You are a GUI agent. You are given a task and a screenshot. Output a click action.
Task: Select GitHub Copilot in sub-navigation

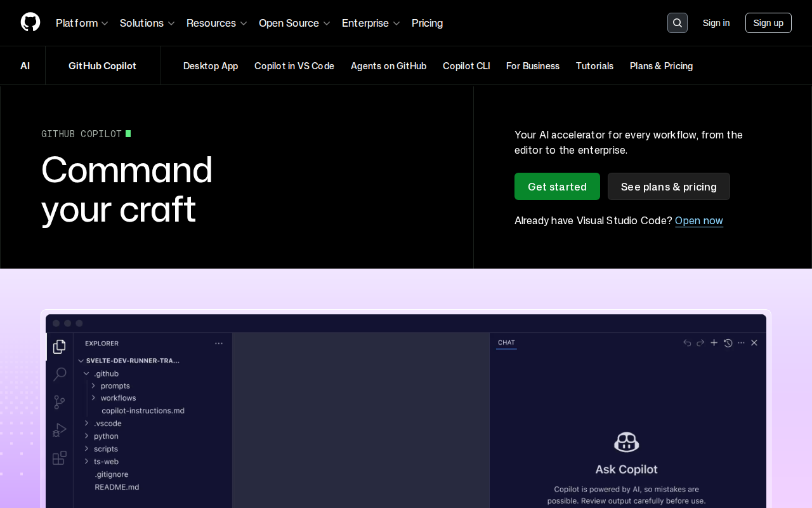click(x=102, y=66)
